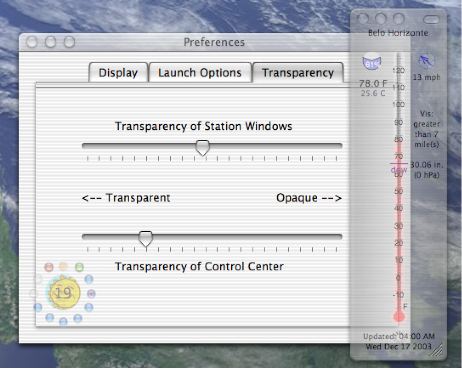Switch to the Display tab
462x369 pixels.
click(118, 73)
